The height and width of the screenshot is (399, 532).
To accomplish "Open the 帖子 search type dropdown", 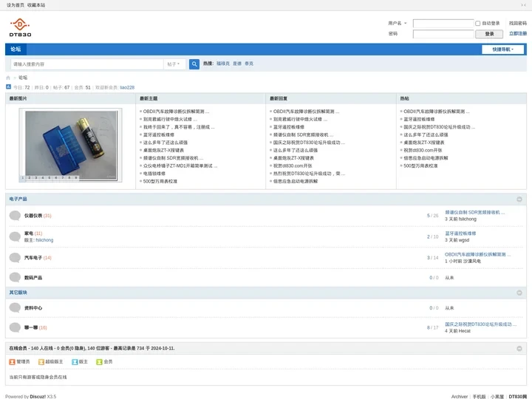I will click(174, 64).
